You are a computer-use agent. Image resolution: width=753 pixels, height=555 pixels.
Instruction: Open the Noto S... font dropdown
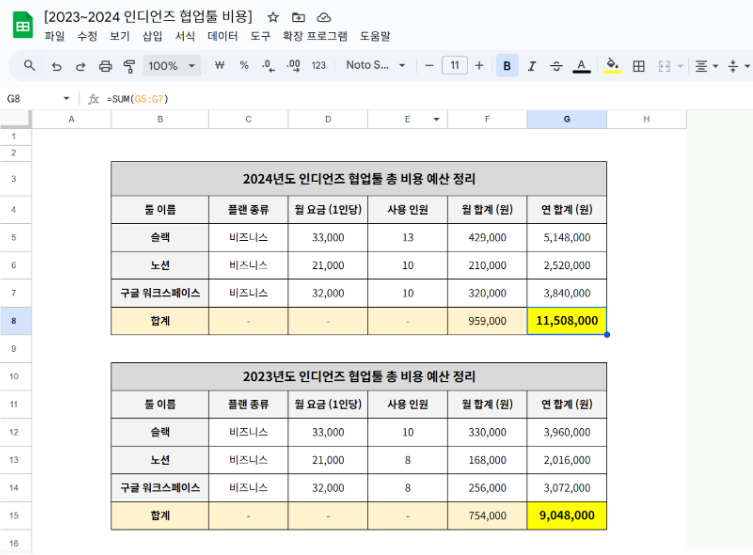[x=376, y=65]
